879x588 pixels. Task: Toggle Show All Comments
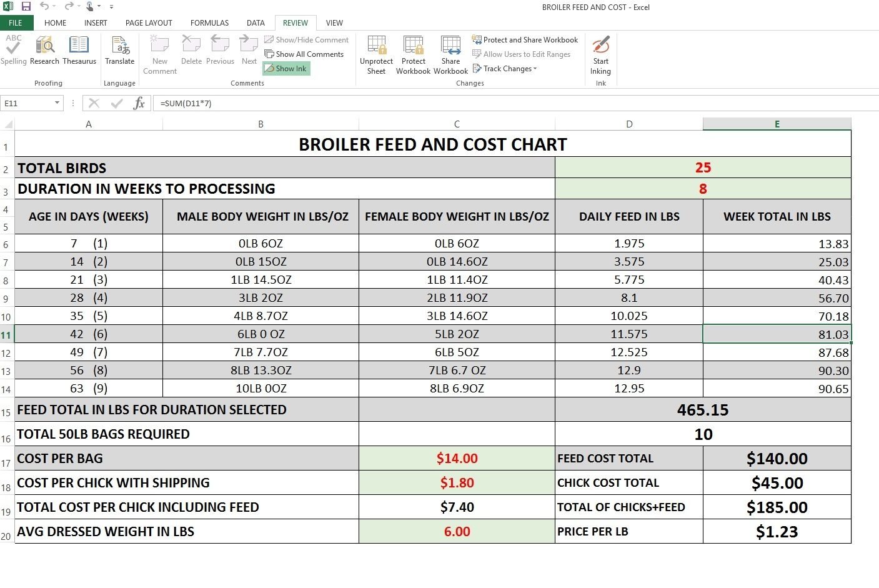tap(304, 54)
